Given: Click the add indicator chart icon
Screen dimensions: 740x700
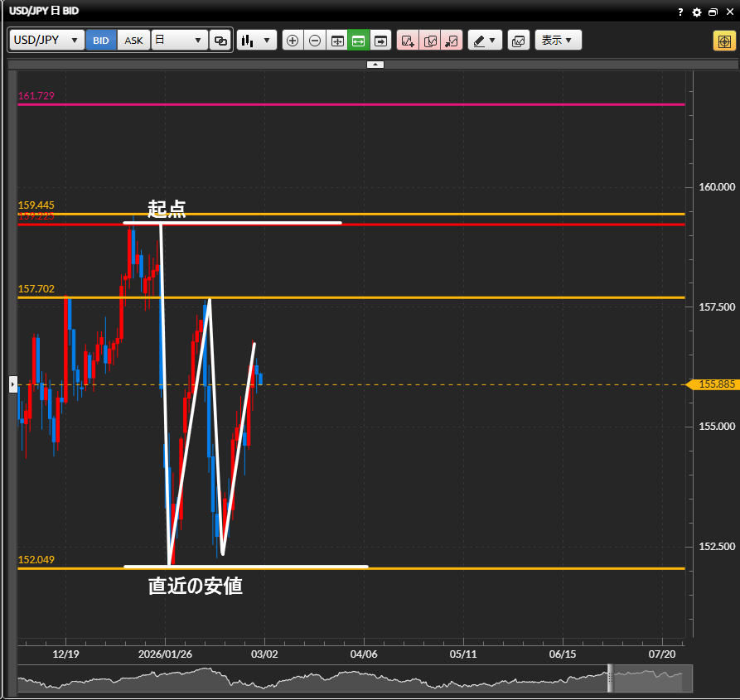Looking at the screenshot, I should (408, 40).
